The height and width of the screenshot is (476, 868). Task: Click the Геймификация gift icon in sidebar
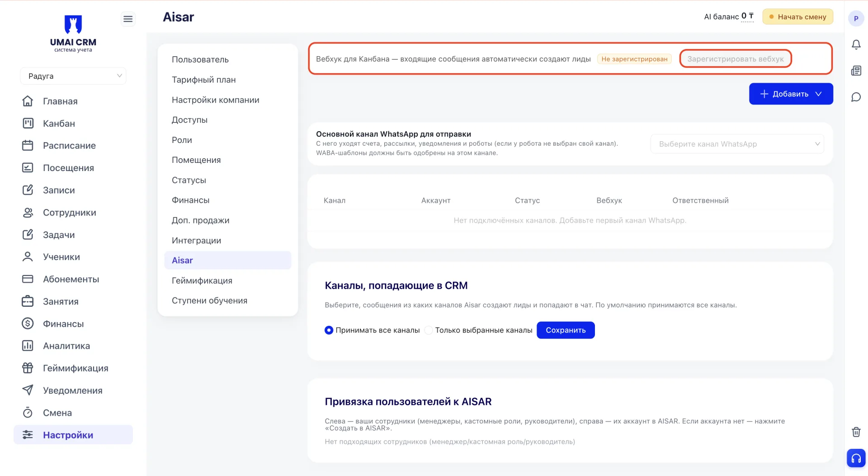click(x=28, y=368)
